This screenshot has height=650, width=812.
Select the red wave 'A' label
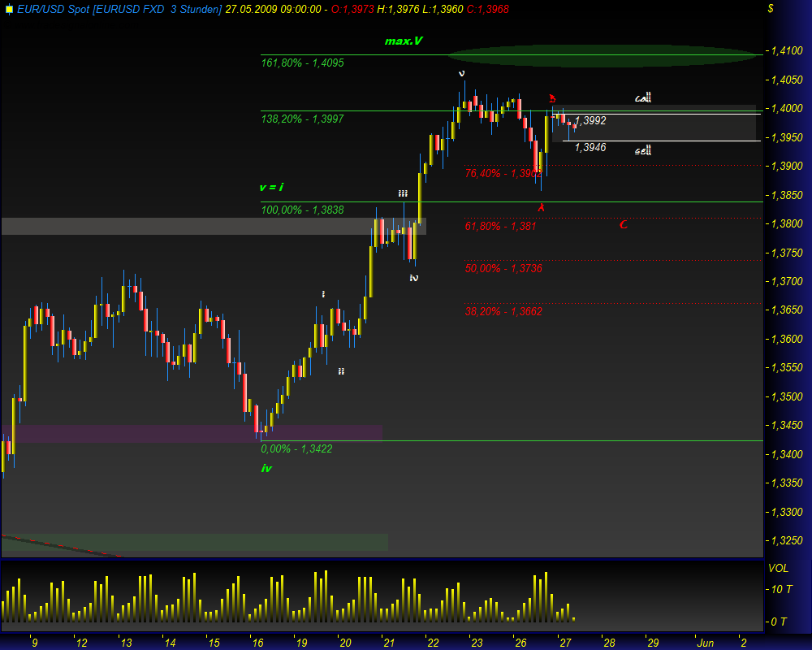click(x=541, y=207)
